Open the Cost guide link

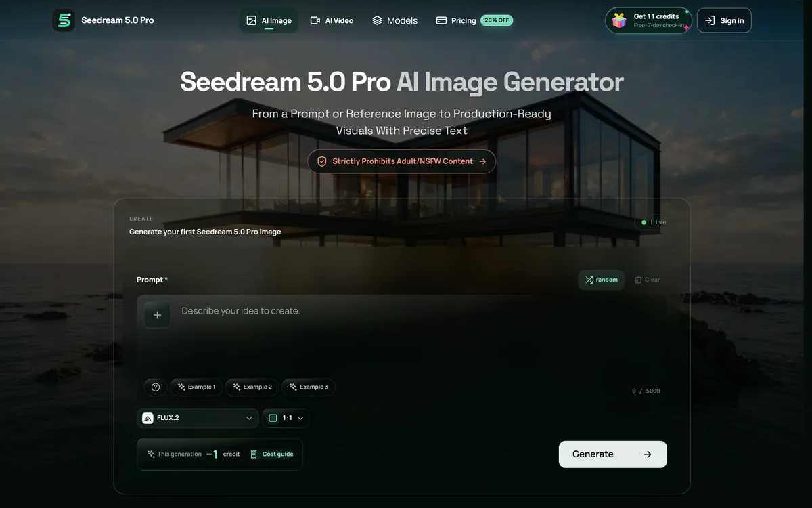point(272,454)
